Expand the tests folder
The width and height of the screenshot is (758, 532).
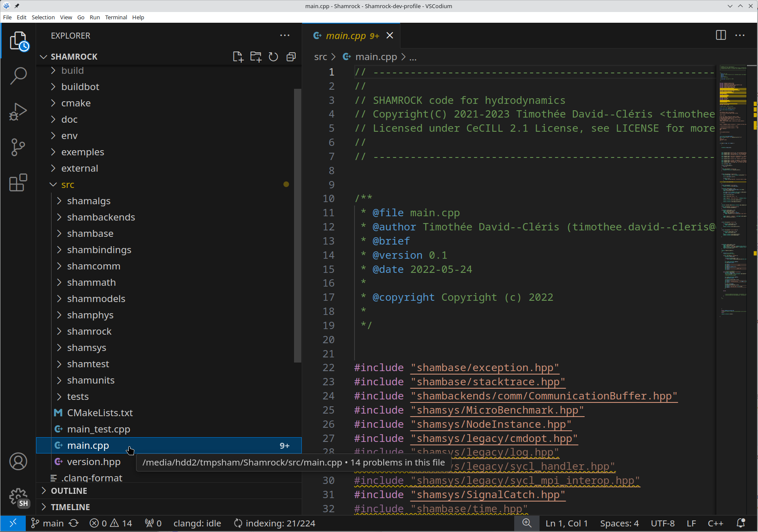point(169,396)
